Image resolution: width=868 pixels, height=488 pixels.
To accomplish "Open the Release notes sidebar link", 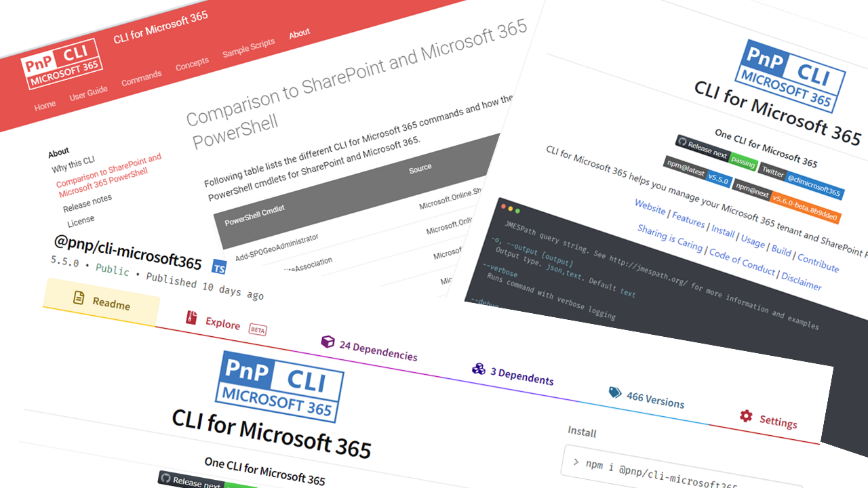I will point(87,203).
